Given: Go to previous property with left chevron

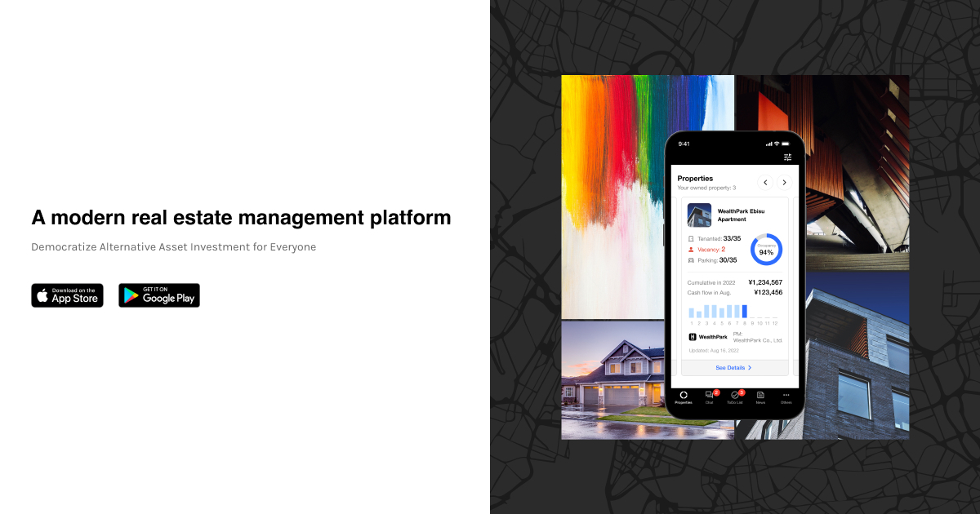Looking at the screenshot, I should 765,183.
